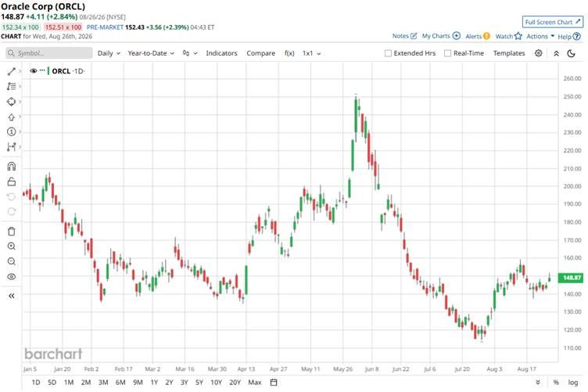Open the Daily interval dropdown
This screenshot has width=588, height=392.
pyautogui.click(x=109, y=53)
